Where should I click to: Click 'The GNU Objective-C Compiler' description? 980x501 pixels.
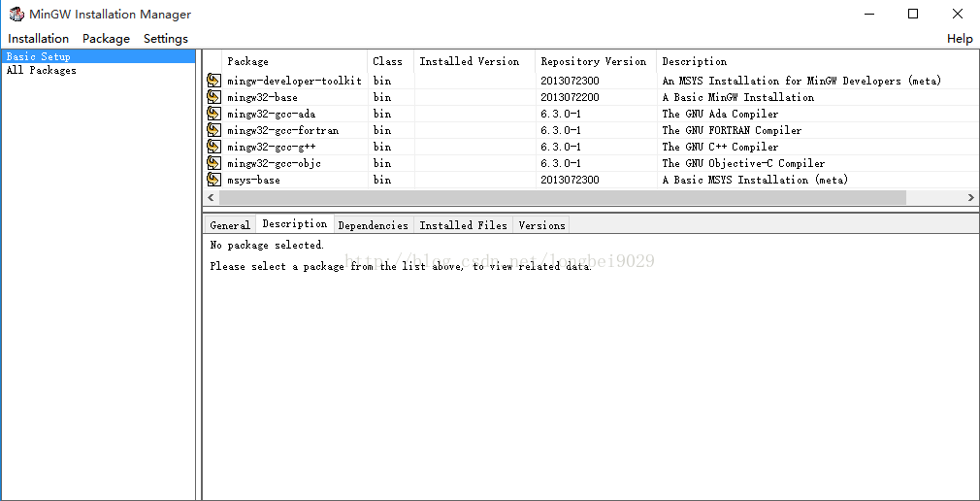coord(744,163)
